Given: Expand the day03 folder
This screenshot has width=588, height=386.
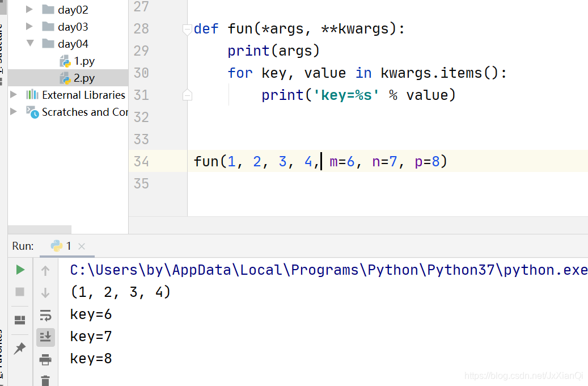Looking at the screenshot, I should tap(29, 26).
